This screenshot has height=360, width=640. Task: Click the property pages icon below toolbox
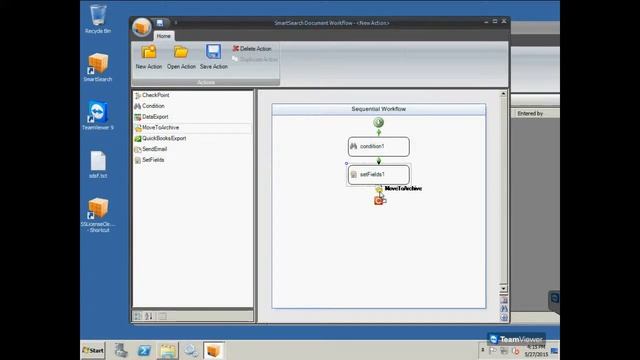tap(162, 316)
